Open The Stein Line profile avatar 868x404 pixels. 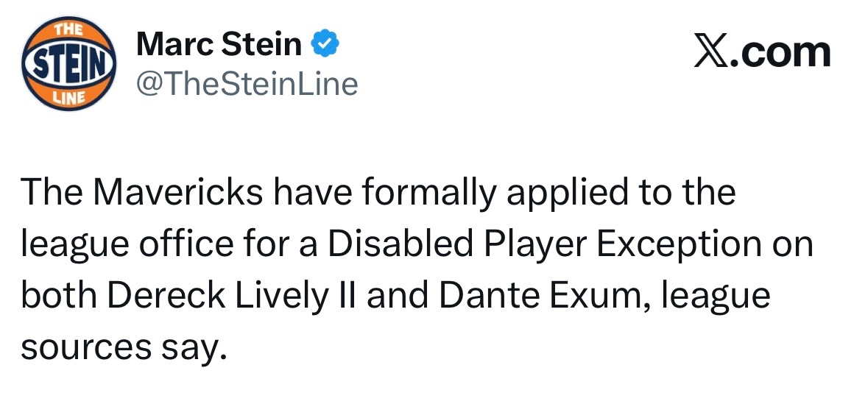68,63
